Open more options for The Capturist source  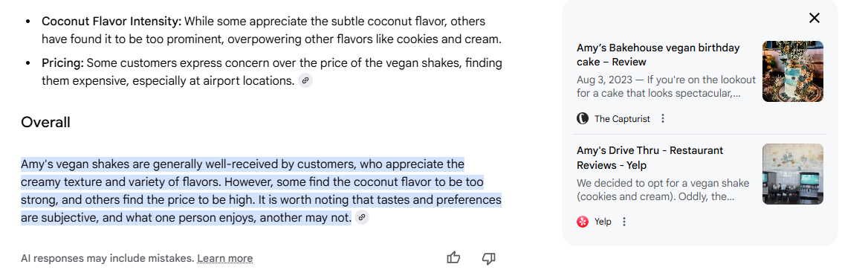pos(663,119)
